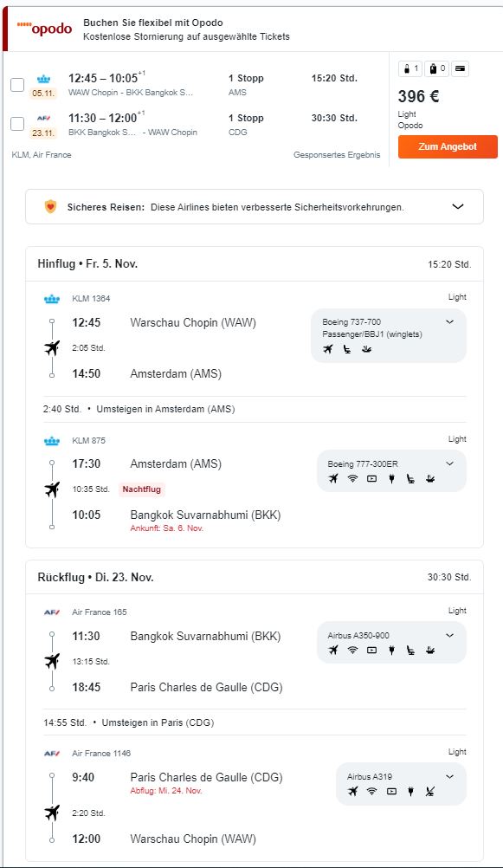The image size is (503, 868).
Task: Select the 11:30 return flight checkbox
Action: pyautogui.click(x=17, y=124)
